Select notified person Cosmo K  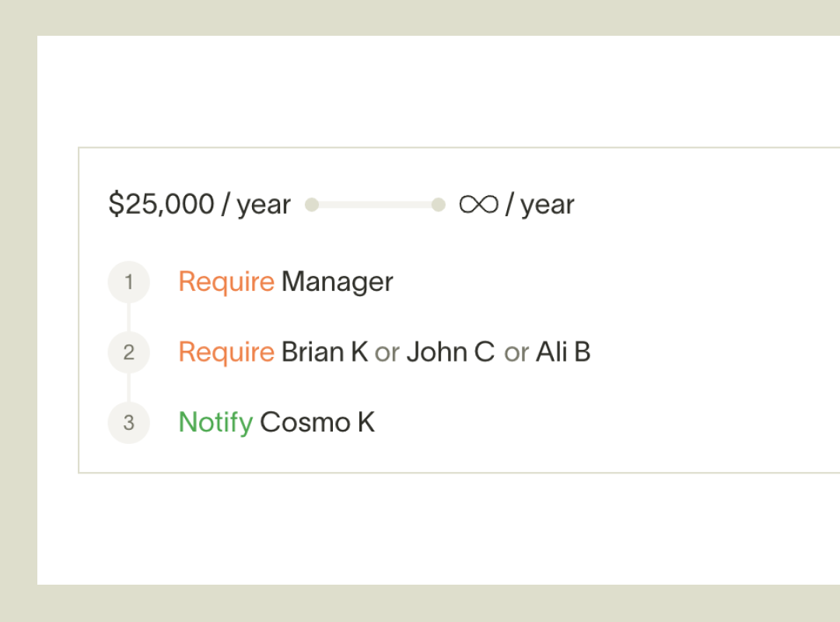pyautogui.click(x=317, y=423)
